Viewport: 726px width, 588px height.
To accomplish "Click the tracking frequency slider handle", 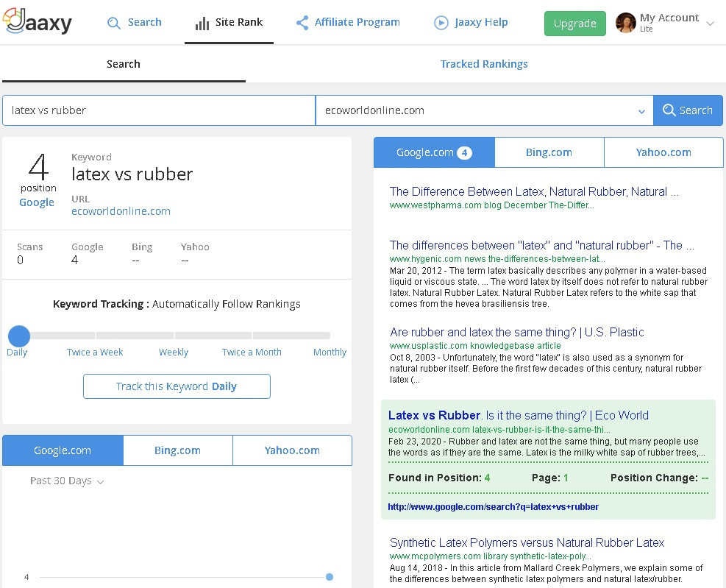I will pyautogui.click(x=19, y=336).
